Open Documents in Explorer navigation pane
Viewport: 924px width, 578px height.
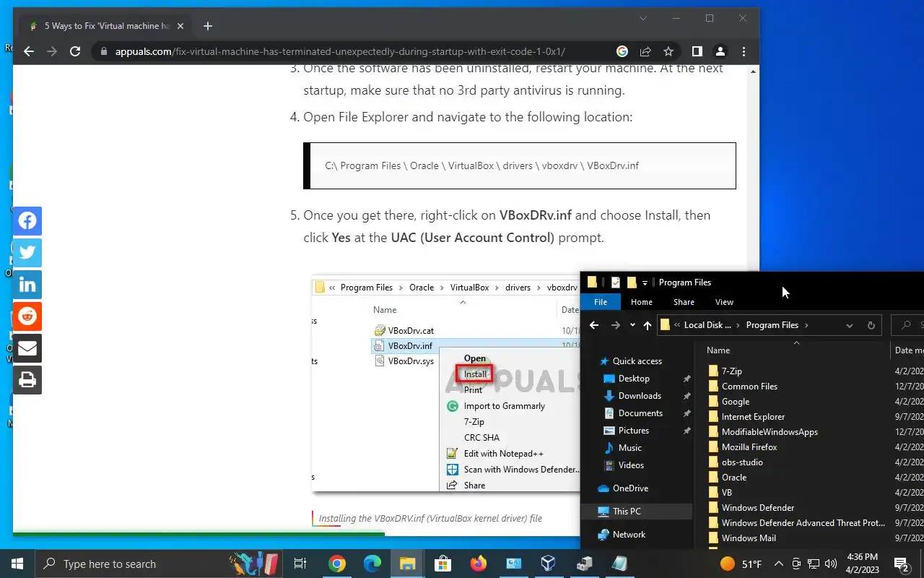(x=640, y=413)
